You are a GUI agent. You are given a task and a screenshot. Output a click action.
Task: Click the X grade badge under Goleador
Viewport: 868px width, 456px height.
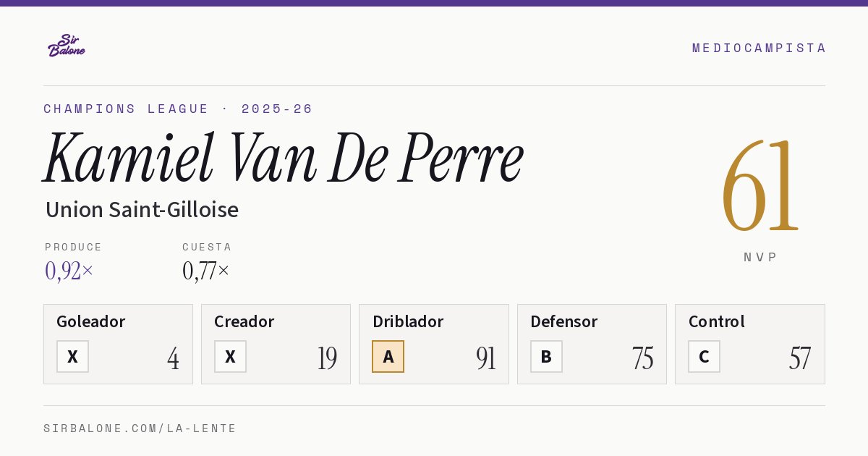pyautogui.click(x=72, y=356)
